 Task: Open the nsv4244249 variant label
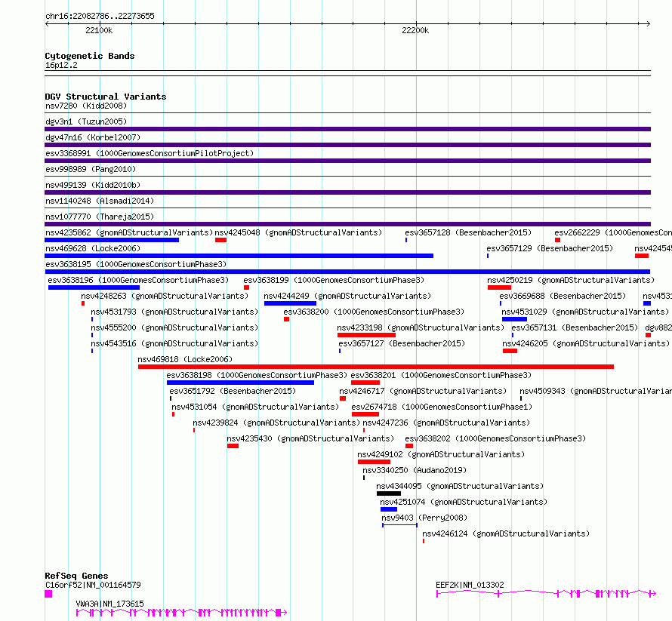click(x=347, y=296)
